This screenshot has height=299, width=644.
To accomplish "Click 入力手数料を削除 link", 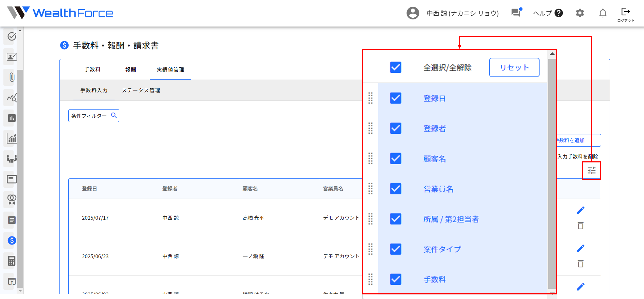I will click(x=578, y=157).
